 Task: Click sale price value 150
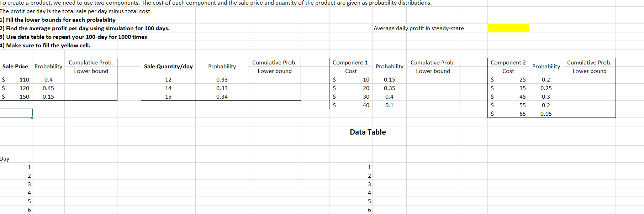click(x=24, y=97)
